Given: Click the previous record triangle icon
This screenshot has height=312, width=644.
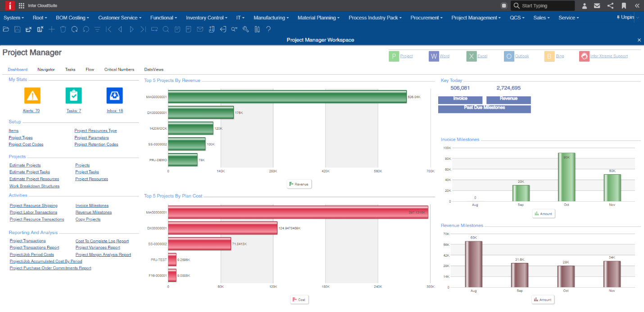Looking at the screenshot, I should click(120, 29).
